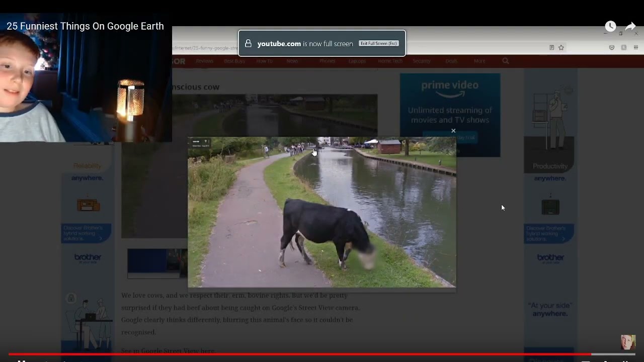Expand the More nav menu
Screen dimensions: 644x362
pos(479,61)
